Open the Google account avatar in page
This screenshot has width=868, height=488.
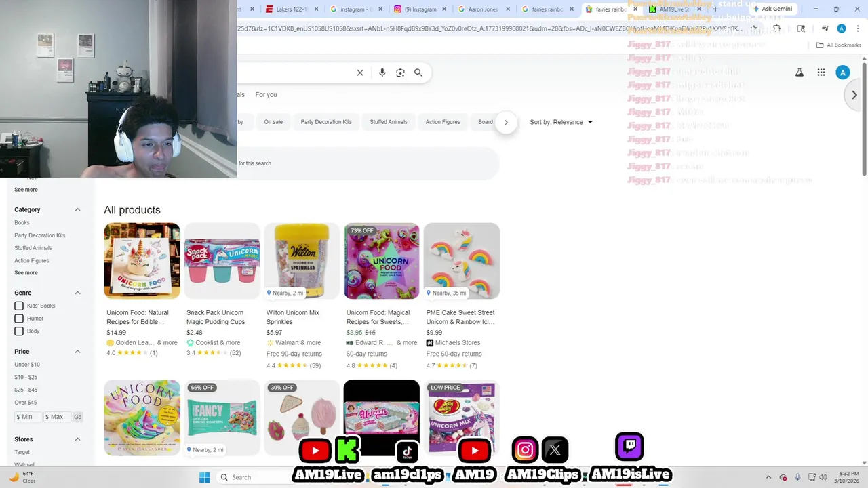(x=843, y=73)
